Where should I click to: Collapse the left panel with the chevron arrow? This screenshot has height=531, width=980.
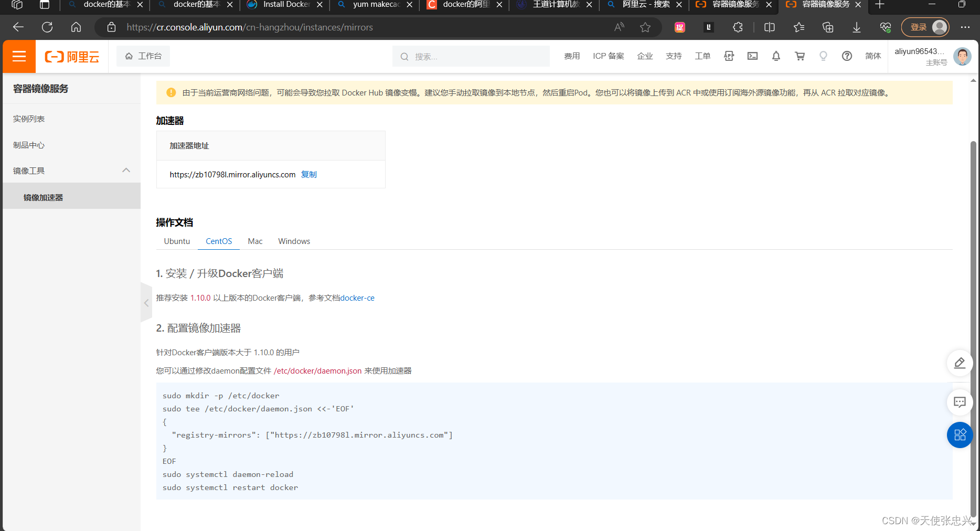[x=146, y=303]
